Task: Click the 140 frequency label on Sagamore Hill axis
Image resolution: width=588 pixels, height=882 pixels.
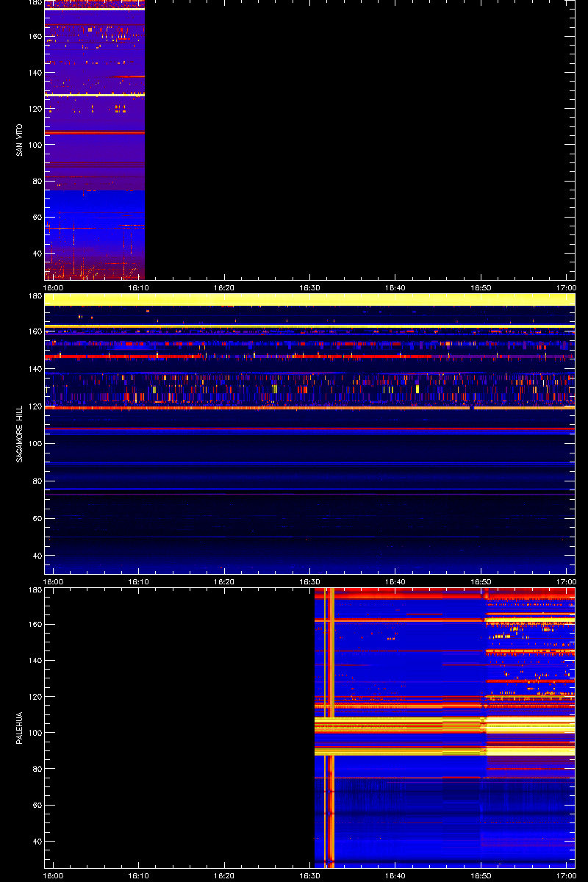Action: click(x=34, y=369)
